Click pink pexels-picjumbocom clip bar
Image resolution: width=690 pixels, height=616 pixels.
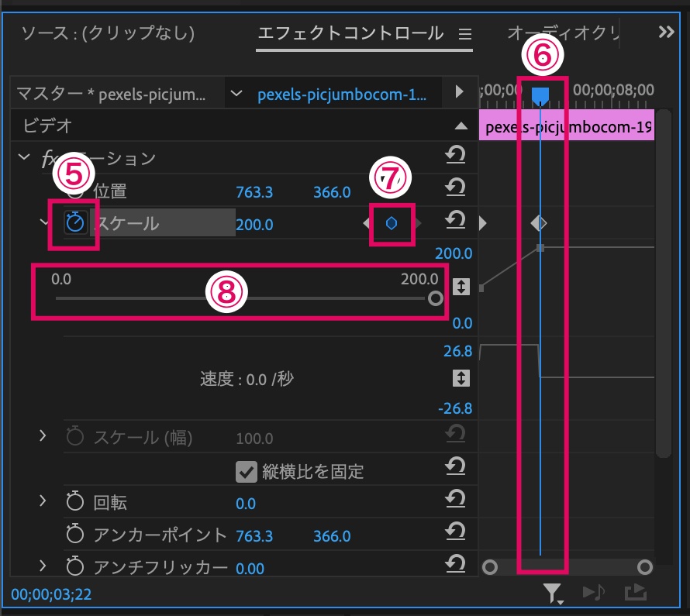567,126
